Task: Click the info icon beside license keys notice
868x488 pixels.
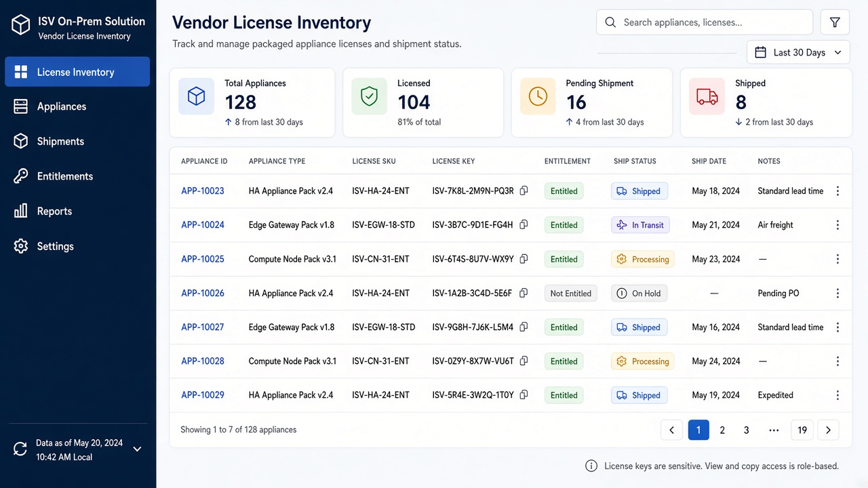Action: [591, 466]
